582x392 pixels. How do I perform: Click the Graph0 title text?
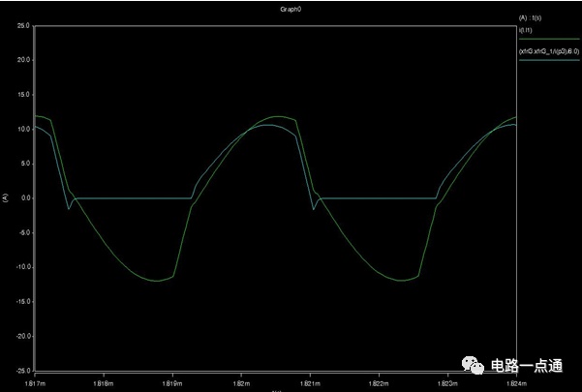tap(291, 10)
